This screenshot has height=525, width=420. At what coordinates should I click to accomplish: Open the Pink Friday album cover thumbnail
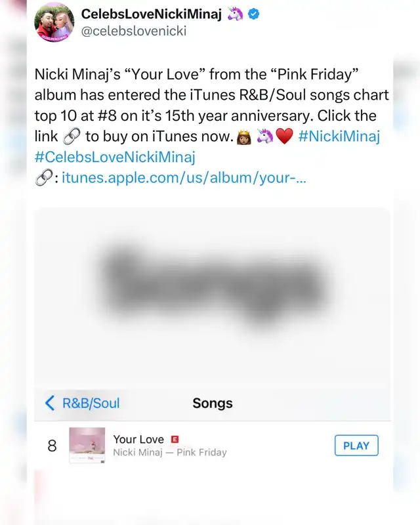[87, 446]
